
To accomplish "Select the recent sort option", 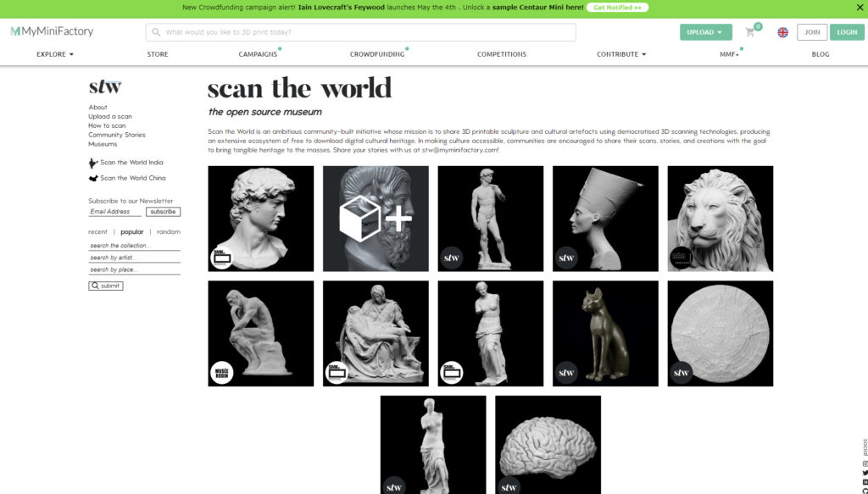I will click(97, 232).
